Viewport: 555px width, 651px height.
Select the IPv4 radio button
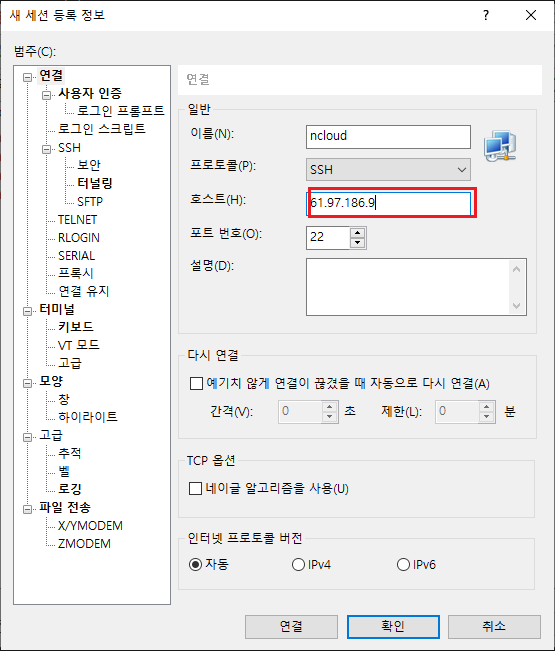[298, 565]
